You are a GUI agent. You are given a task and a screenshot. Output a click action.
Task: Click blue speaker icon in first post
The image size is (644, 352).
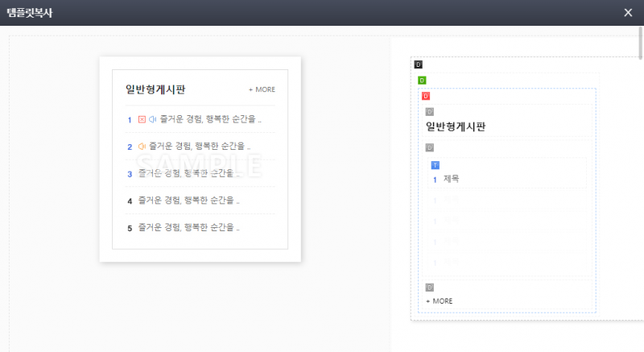(152, 119)
